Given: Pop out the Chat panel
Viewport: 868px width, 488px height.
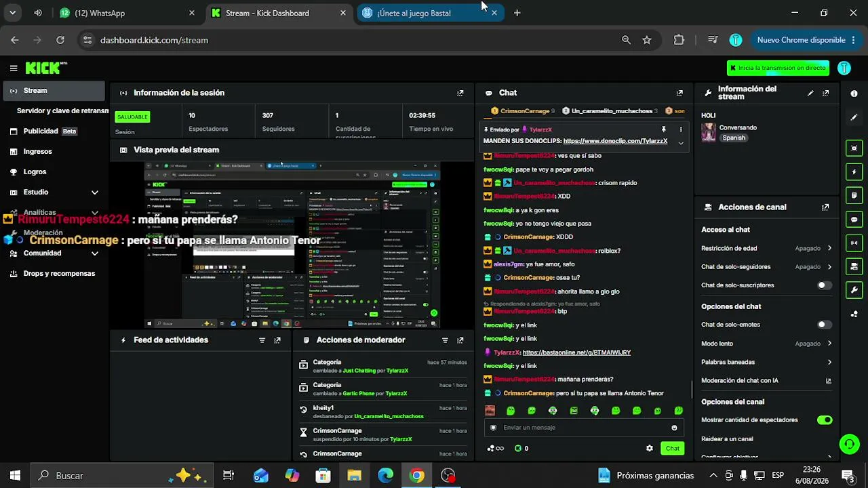Looking at the screenshot, I should [x=679, y=93].
